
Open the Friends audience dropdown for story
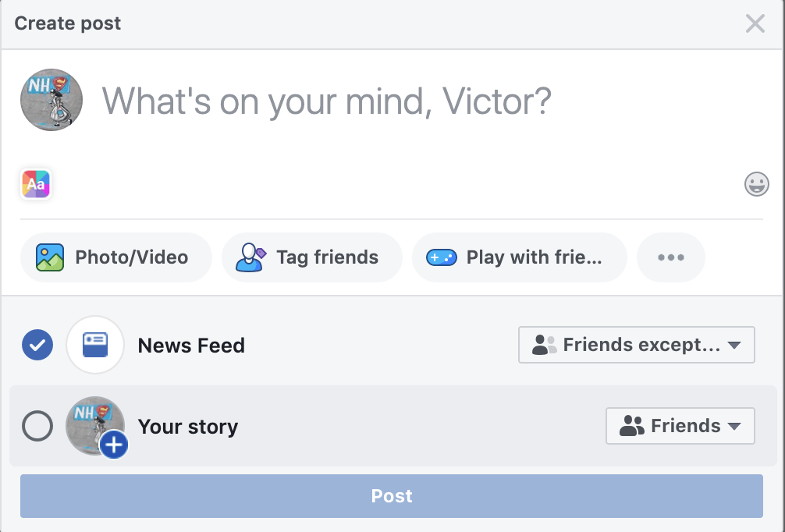pyautogui.click(x=680, y=426)
